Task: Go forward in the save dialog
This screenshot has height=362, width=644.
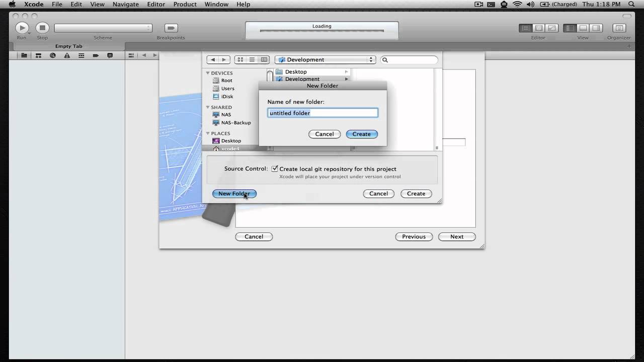Action: point(224,59)
